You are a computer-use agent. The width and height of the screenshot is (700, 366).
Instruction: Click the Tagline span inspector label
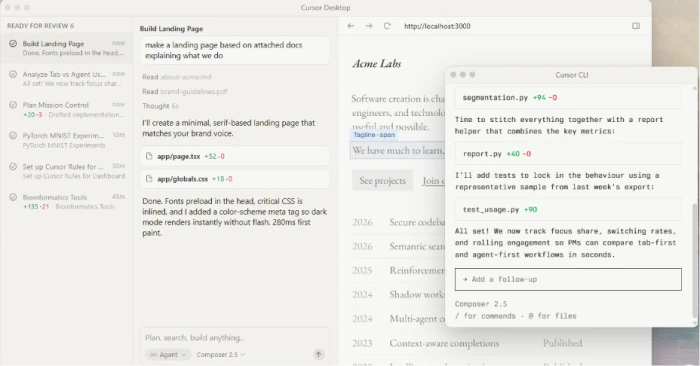(x=374, y=134)
